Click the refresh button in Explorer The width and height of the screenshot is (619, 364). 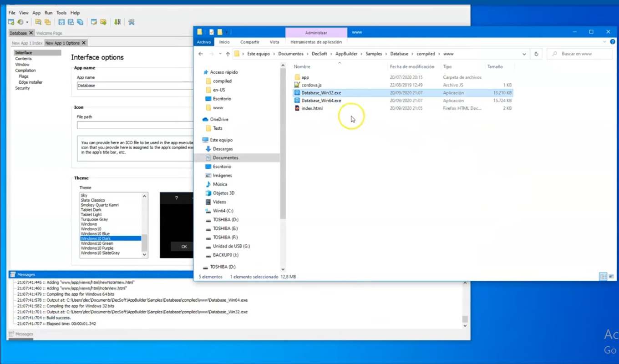[x=536, y=54]
